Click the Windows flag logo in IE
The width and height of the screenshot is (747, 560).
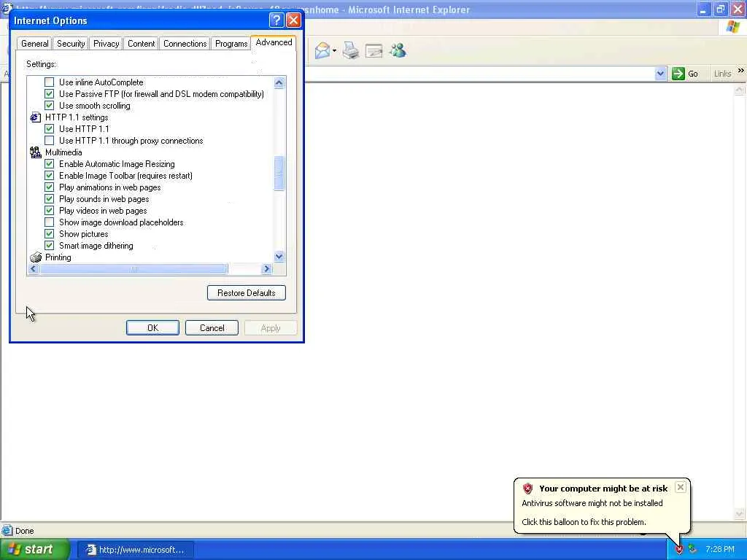(732, 27)
